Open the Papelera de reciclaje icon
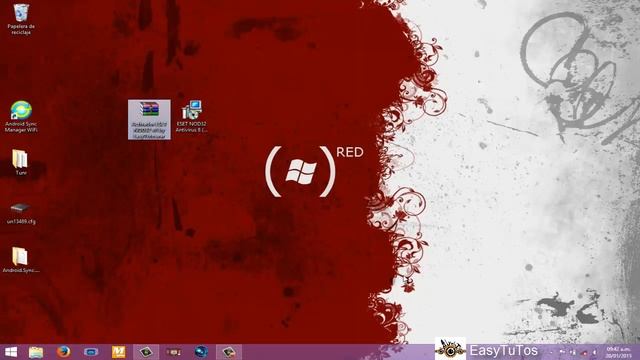Image resolution: width=640 pixels, height=360 pixels. pos(21,19)
